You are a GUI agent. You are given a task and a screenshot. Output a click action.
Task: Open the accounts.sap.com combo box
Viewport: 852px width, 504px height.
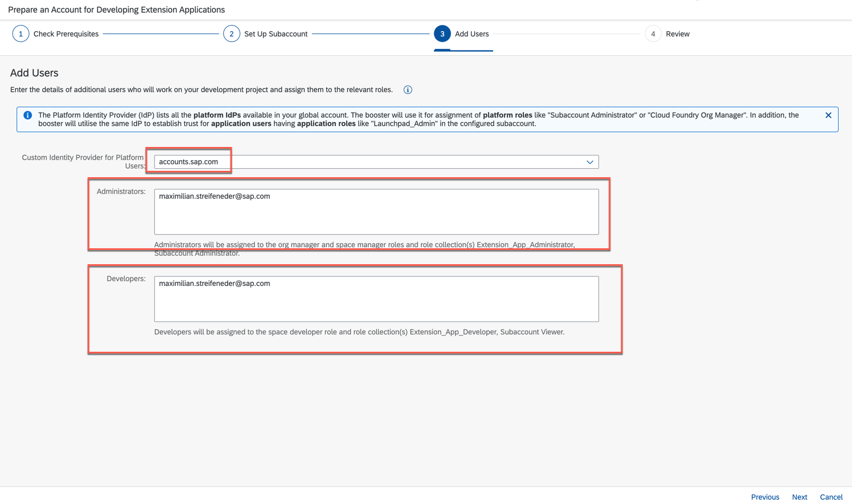tap(376, 162)
